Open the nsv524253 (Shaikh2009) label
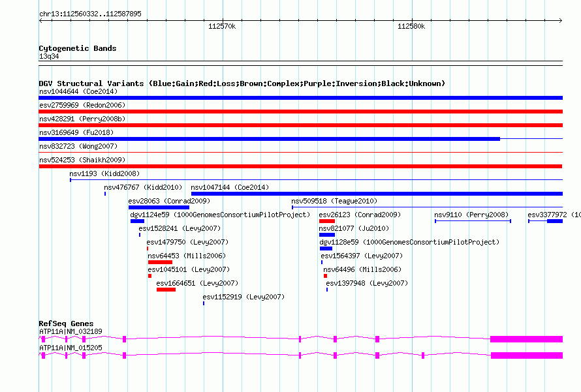 tap(82, 160)
